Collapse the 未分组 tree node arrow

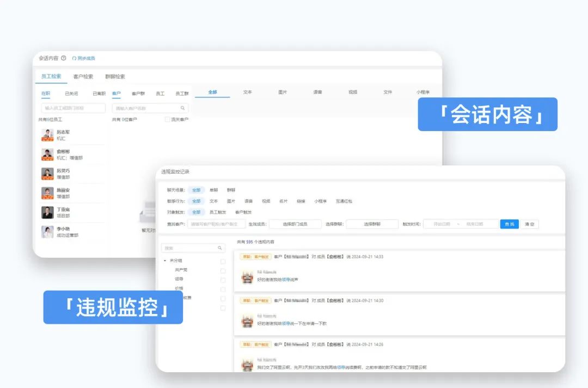tap(165, 261)
